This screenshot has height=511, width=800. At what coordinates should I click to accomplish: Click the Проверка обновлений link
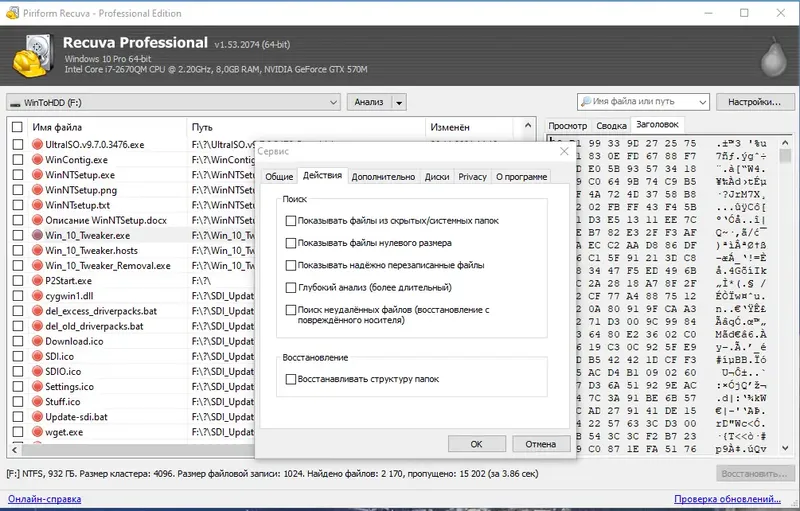727,499
